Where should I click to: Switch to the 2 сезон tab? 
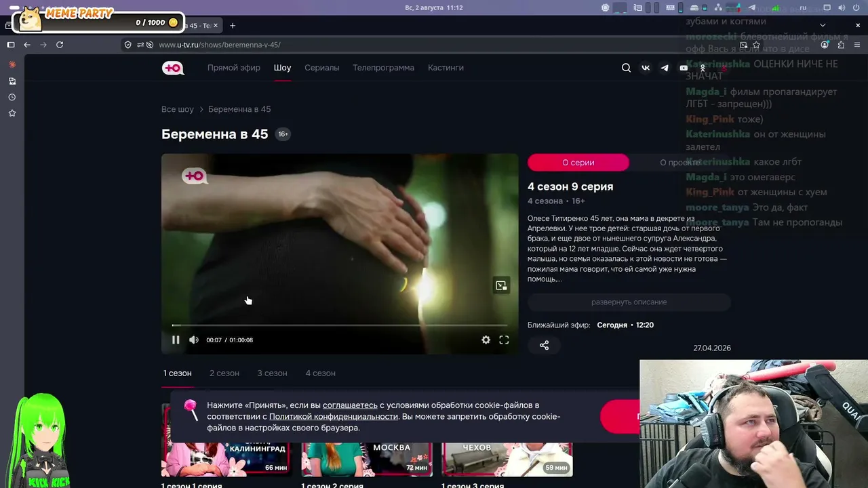(x=224, y=373)
